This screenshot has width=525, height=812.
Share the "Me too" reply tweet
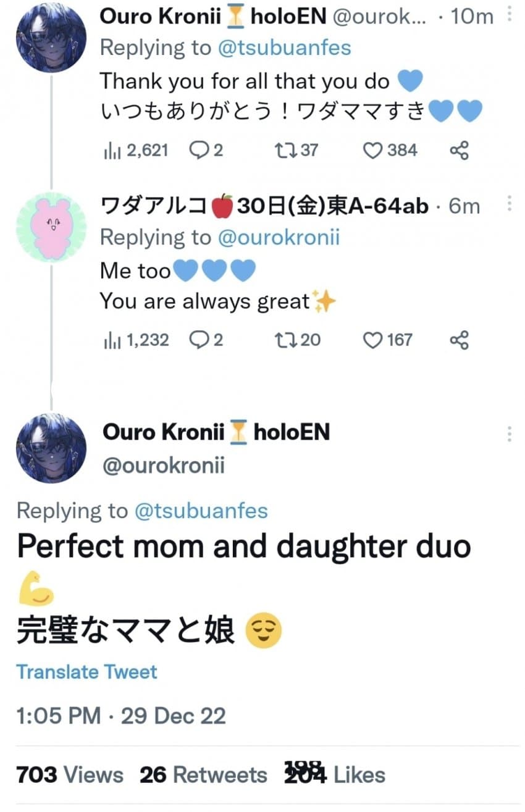(459, 340)
